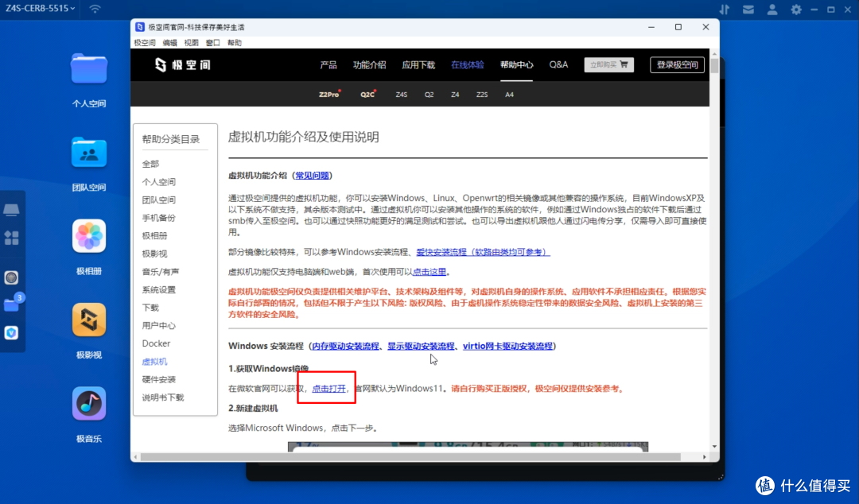Open the user account icon in top bar
Screen dimensions: 859x504
772,10
